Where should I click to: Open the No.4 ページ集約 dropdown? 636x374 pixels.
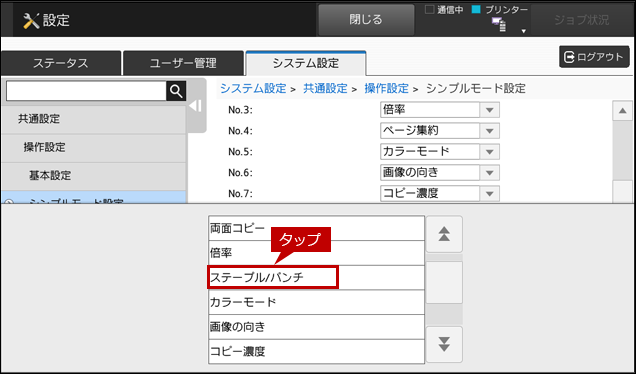(440, 131)
